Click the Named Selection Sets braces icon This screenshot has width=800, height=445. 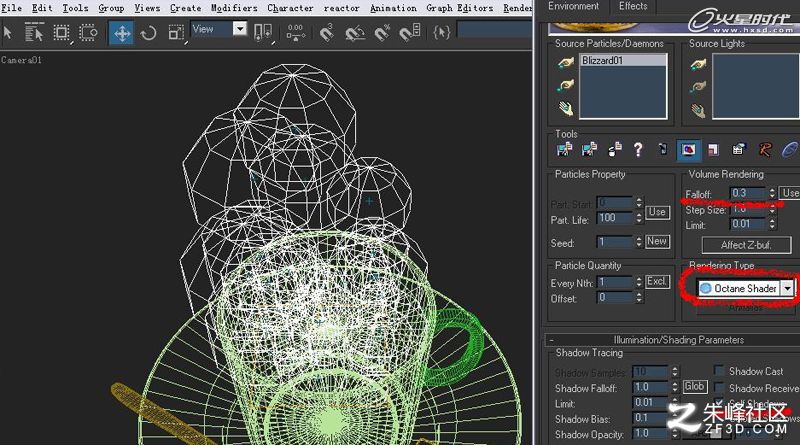pyautogui.click(x=442, y=33)
